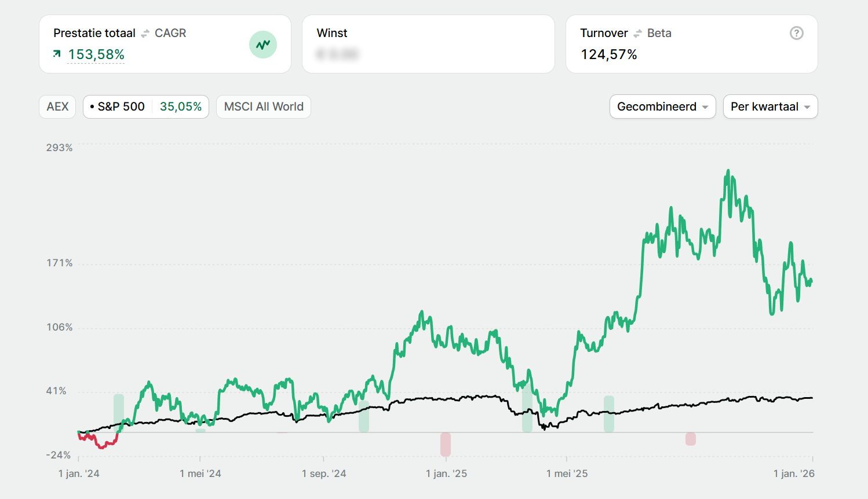Open the question mark help icon
Viewport: 868px width, 499px height.
click(797, 33)
